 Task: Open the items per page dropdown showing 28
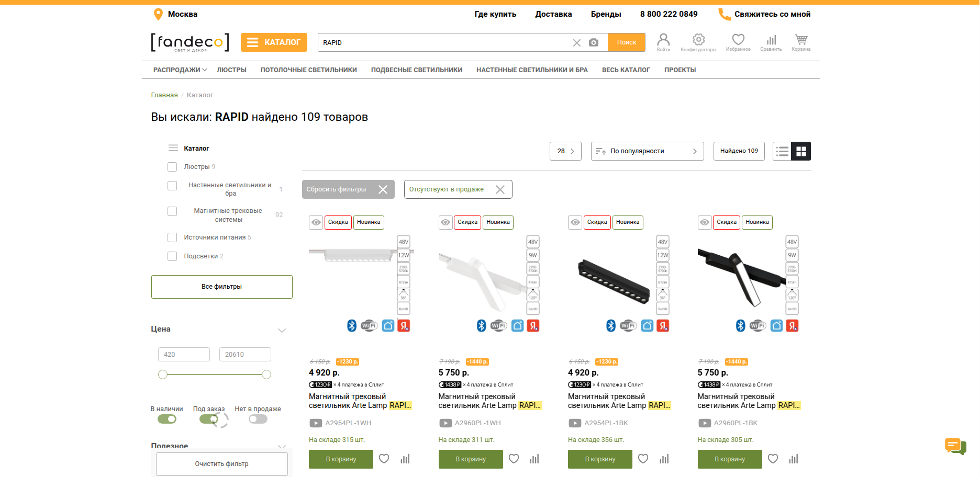tap(565, 151)
